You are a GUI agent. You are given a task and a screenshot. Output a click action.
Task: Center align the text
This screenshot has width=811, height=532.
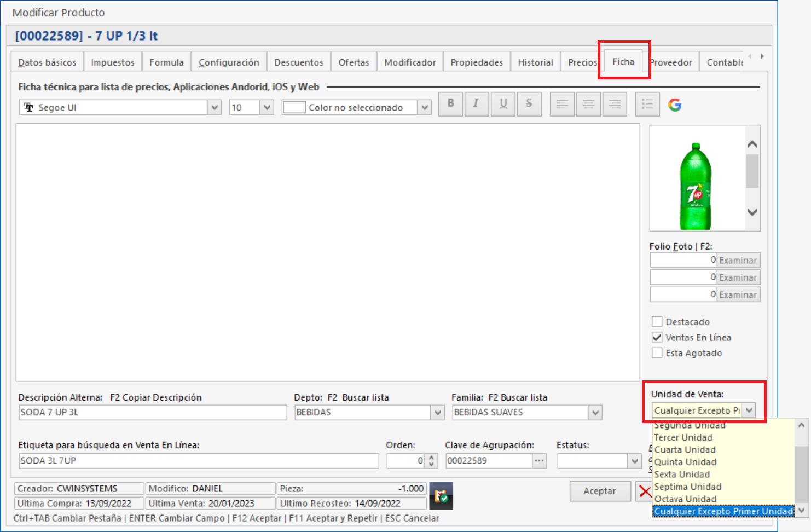(588, 104)
